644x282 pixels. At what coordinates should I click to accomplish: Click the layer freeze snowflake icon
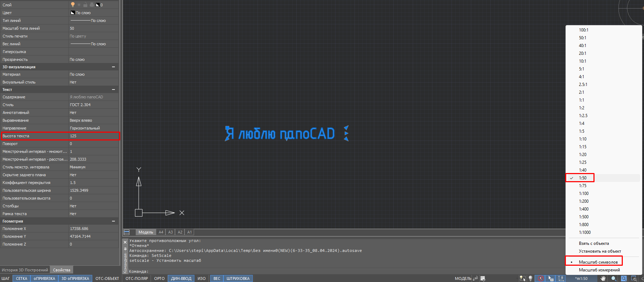pos(79,5)
